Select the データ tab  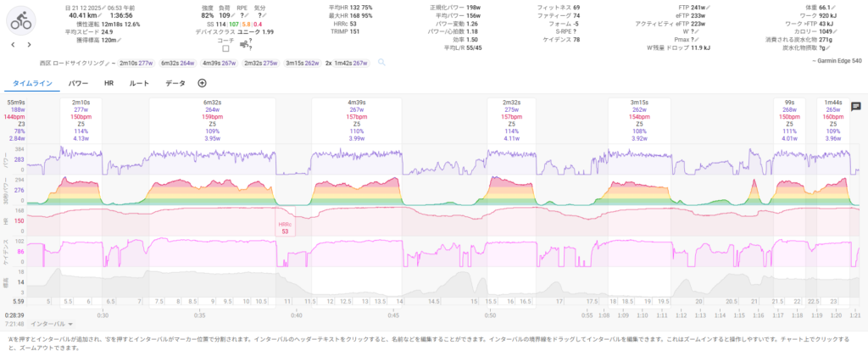(x=175, y=83)
